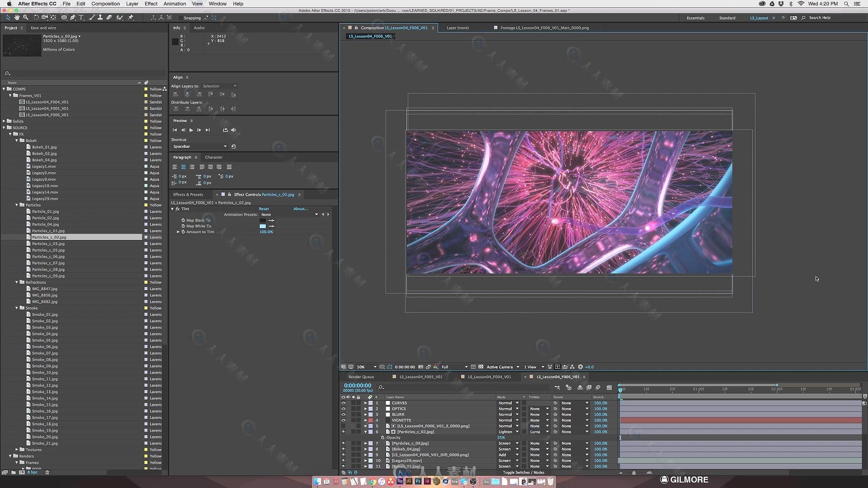868x488 pixels.
Task: Click the Reset button in Tint effect
Action: pos(264,209)
